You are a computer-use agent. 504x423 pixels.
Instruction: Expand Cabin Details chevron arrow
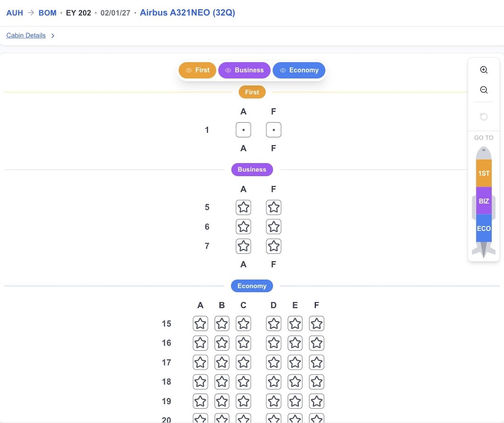click(53, 36)
